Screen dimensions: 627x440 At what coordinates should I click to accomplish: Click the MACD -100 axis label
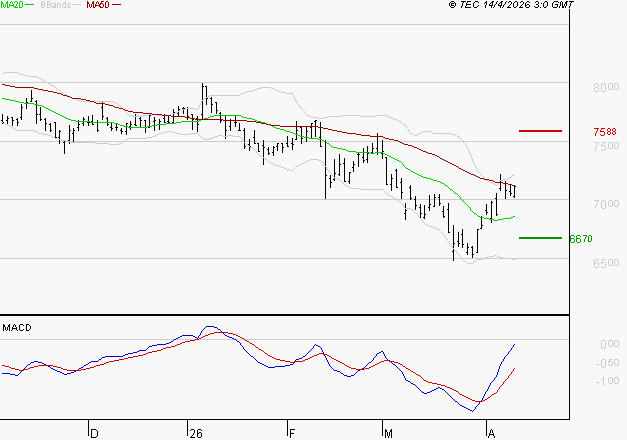point(607,381)
